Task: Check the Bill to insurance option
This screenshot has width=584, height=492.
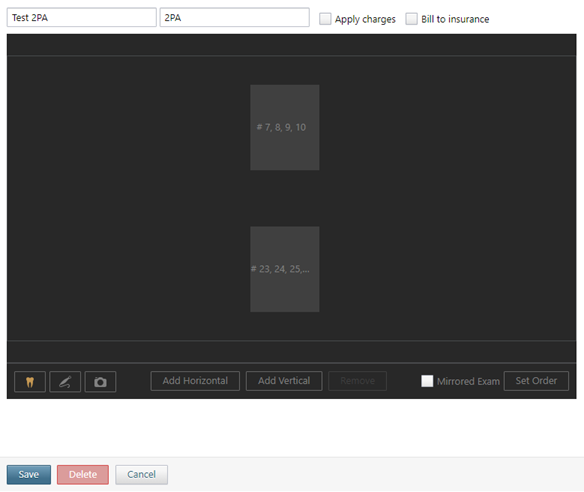Action: click(412, 19)
